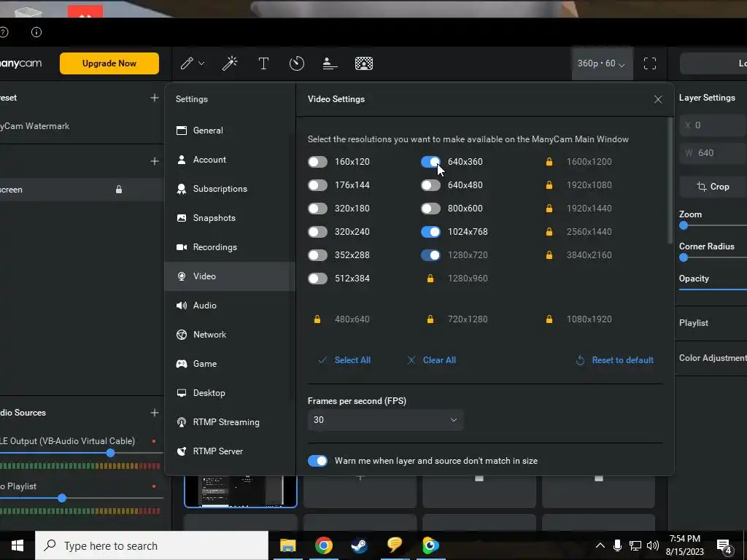The width and height of the screenshot is (747, 560).
Task: Adjust the Corner Radius slider handle
Action: click(684, 257)
